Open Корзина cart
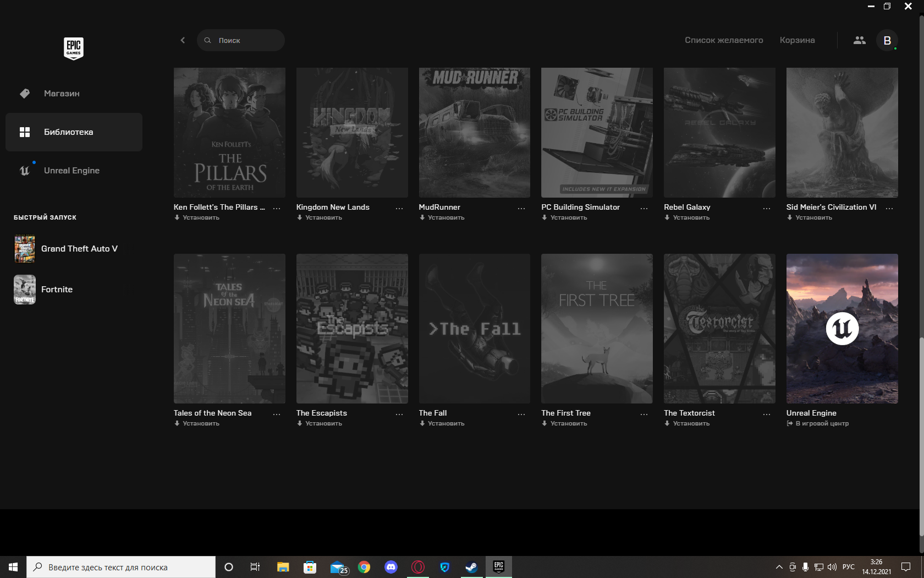 [x=797, y=40]
